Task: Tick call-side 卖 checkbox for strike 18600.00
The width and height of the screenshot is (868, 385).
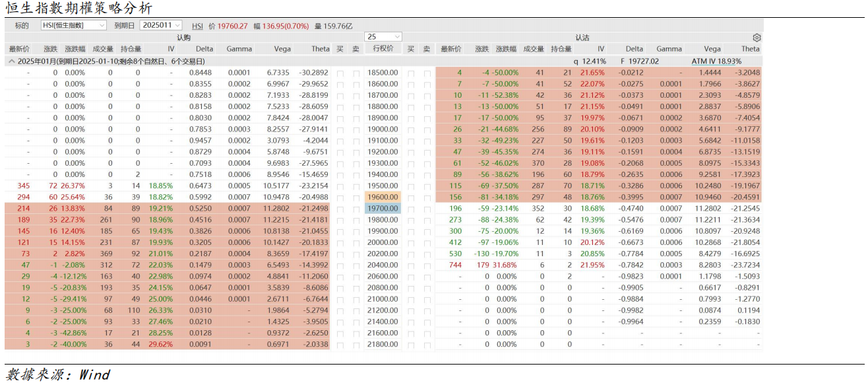Action: point(356,84)
